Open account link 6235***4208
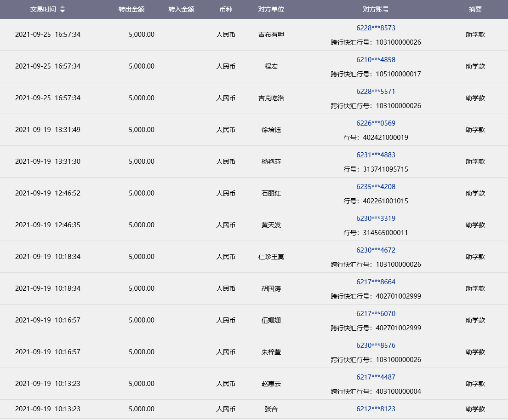508x420 pixels. pos(376,187)
